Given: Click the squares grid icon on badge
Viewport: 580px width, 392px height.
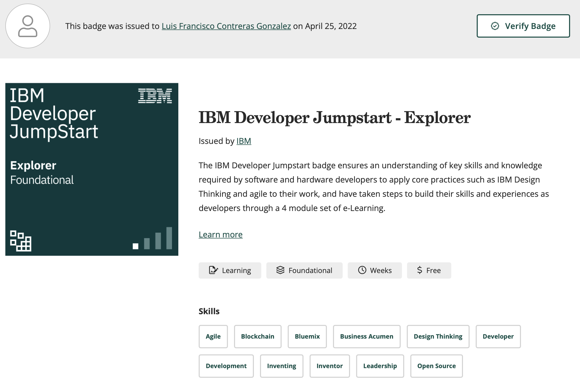Looking at the screenshot, I should 21,241.
